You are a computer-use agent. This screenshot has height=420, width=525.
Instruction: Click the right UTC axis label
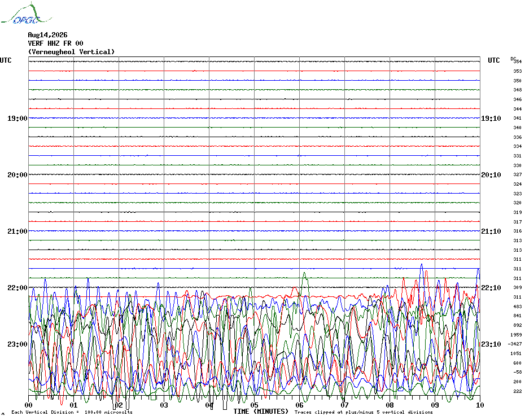coord(494,60)
